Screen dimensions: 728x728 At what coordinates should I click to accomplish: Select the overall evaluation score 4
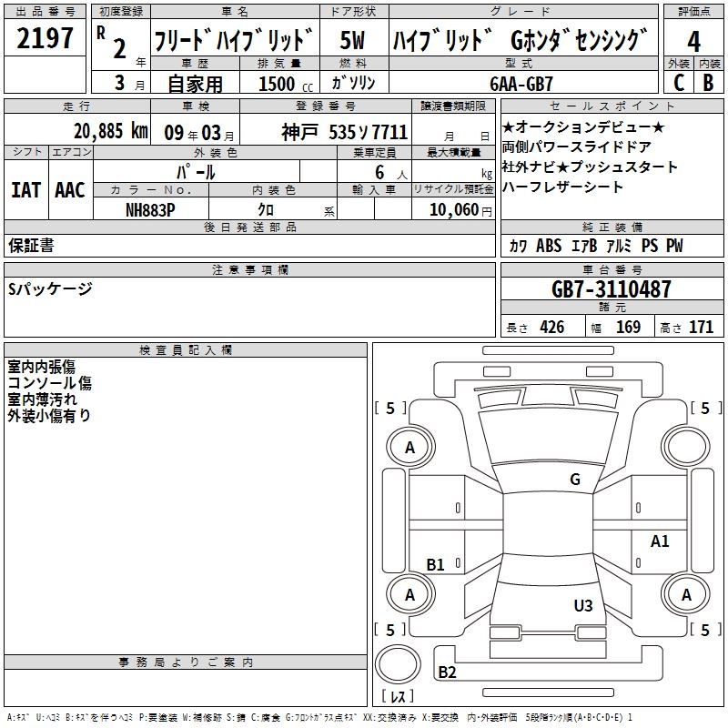coord(693,41)
